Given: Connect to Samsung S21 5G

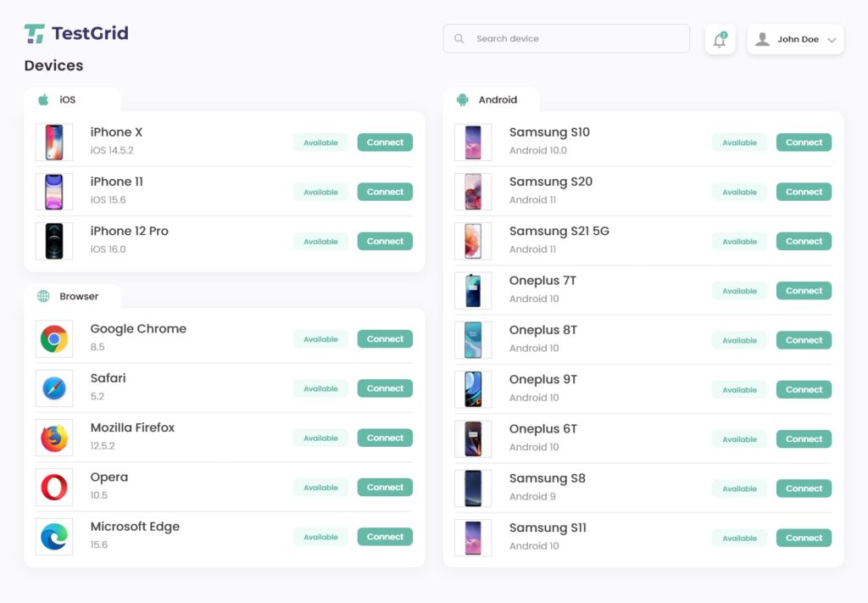Looking at the screenshot, I should click(804, 241).
